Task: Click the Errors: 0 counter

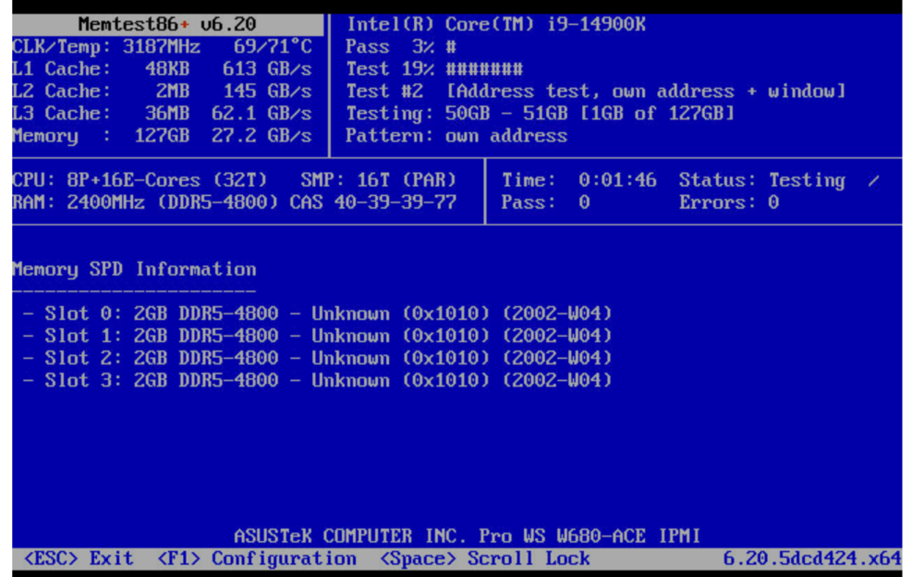Action: pos(730,203)
